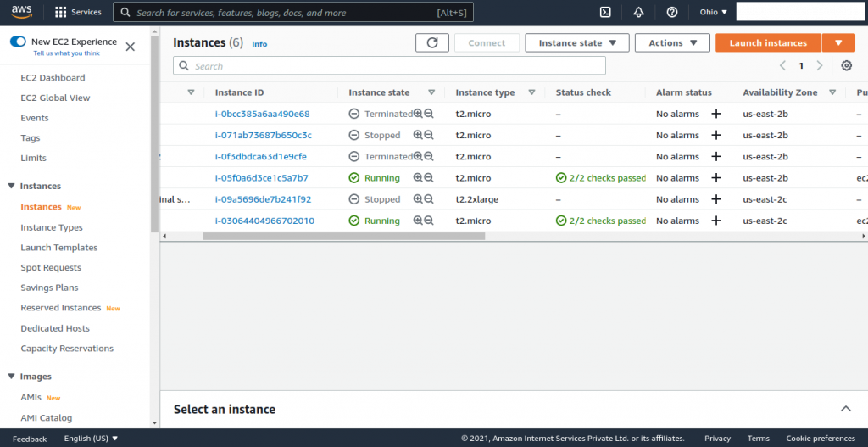
Task: Collapse the Images sidebar section
Action: (12, 377)
